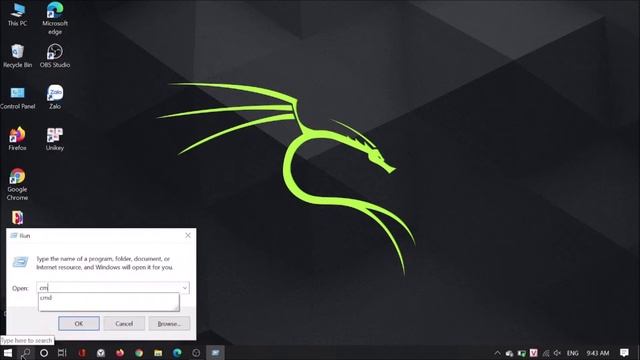Open File Explorer from the taskbar

[158, 353]
